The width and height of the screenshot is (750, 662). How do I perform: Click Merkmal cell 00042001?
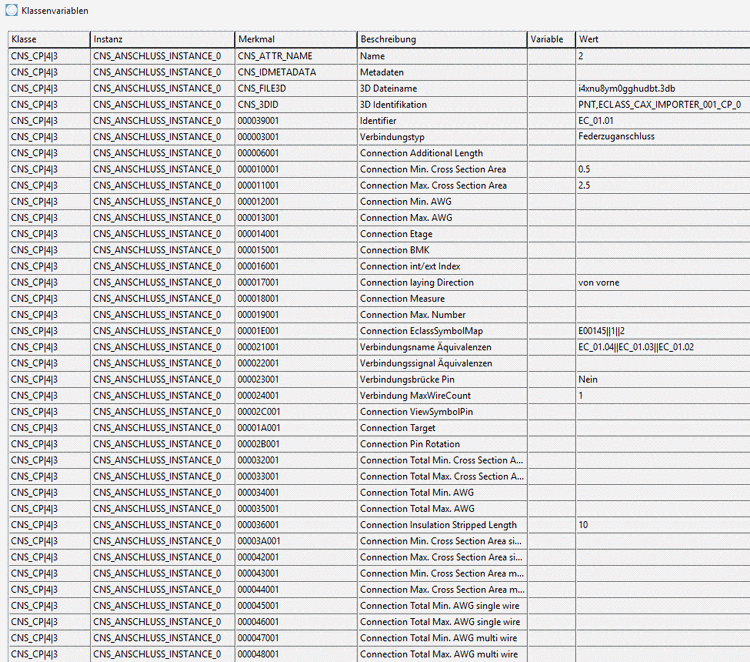(296, 557)
